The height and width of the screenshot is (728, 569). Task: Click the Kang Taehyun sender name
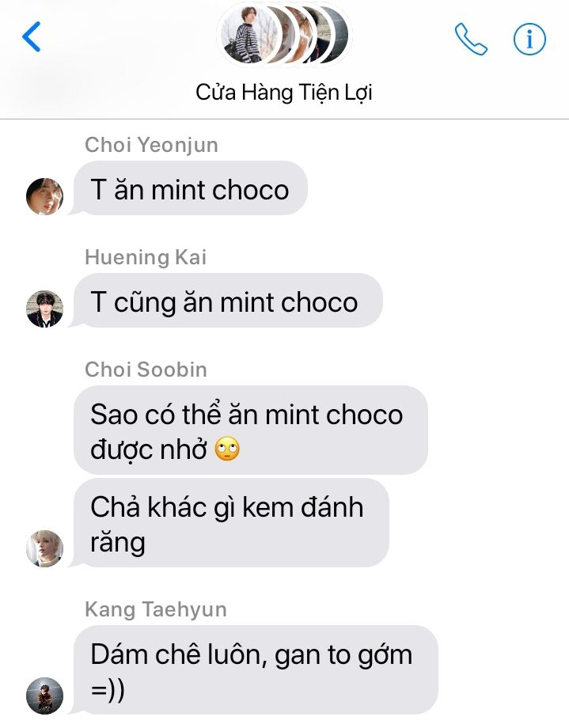tap(156, 609)
